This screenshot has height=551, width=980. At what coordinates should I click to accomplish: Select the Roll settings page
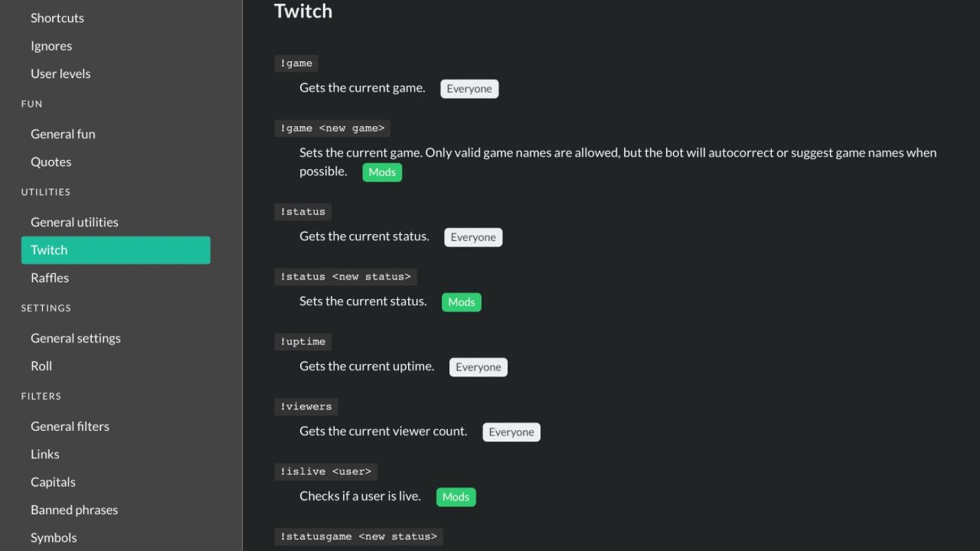(41, 366)
